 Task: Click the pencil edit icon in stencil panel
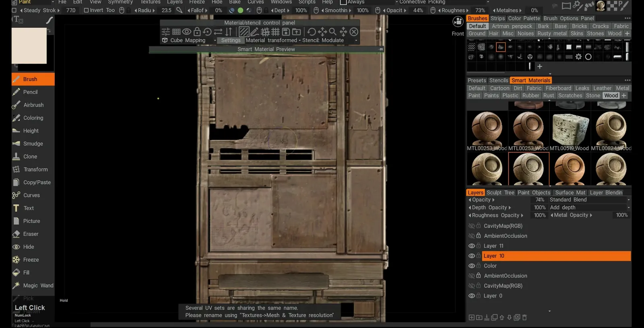tap(254, 32)
